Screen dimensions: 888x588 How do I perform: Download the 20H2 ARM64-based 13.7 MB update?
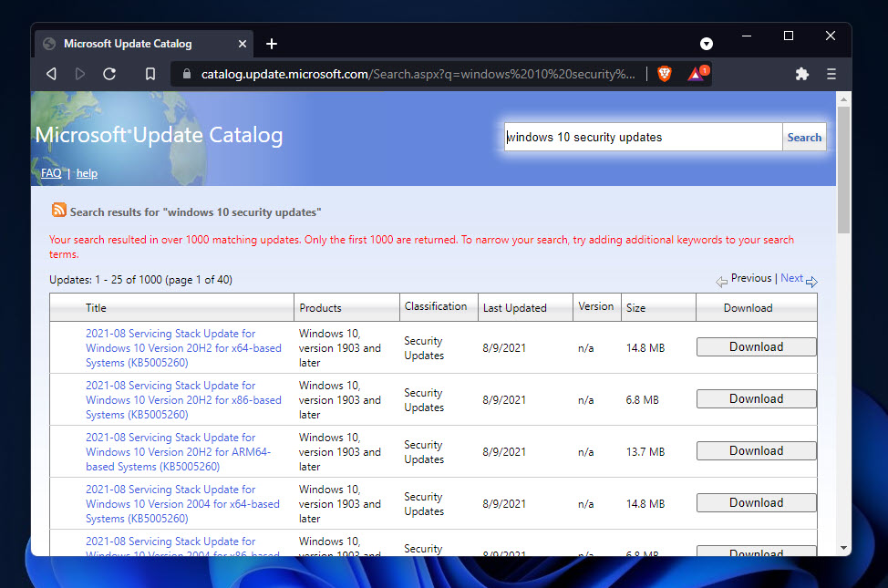(756, 451)
